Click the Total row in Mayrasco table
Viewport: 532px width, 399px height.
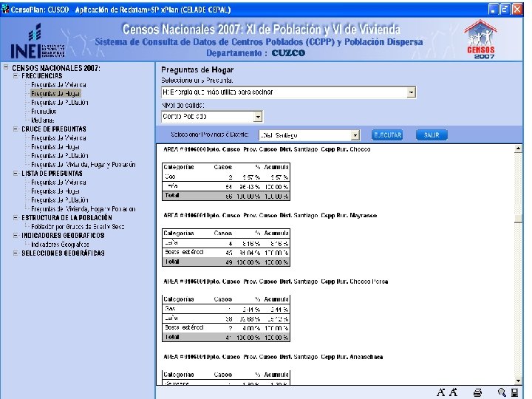tap(226, 262)
